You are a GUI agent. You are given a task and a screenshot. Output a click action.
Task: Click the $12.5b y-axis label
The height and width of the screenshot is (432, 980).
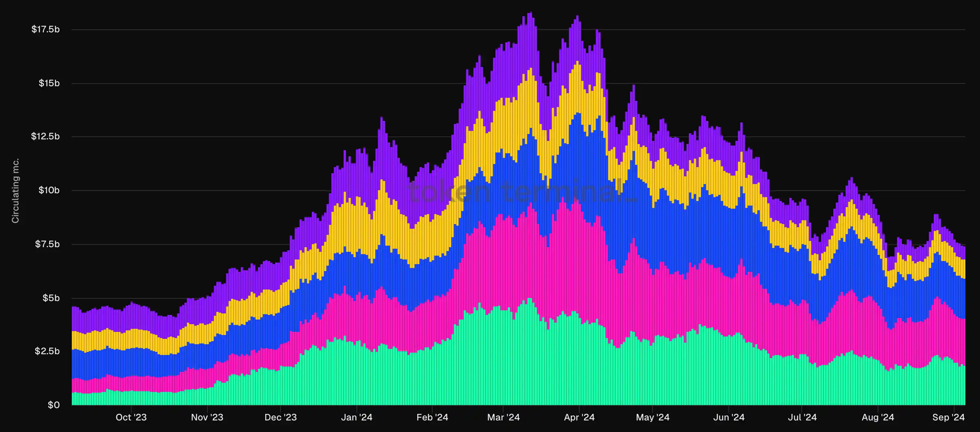(45, 136)
